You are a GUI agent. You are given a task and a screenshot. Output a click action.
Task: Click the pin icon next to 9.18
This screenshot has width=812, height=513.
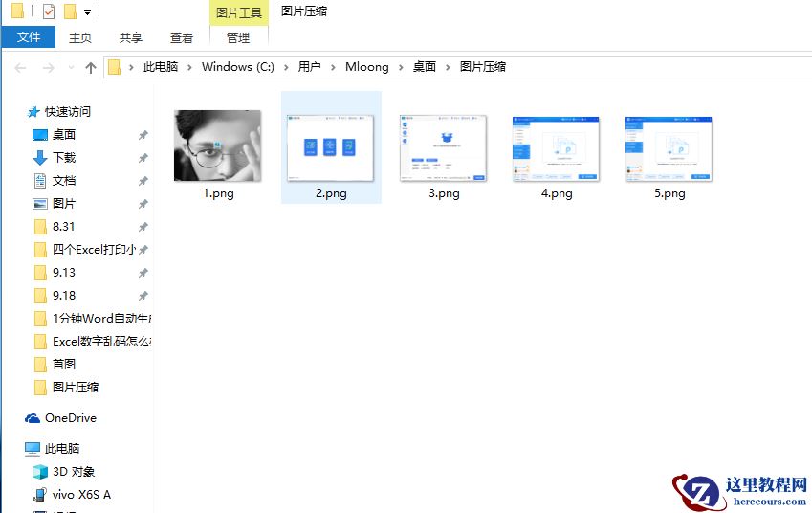tap(143, 296)
